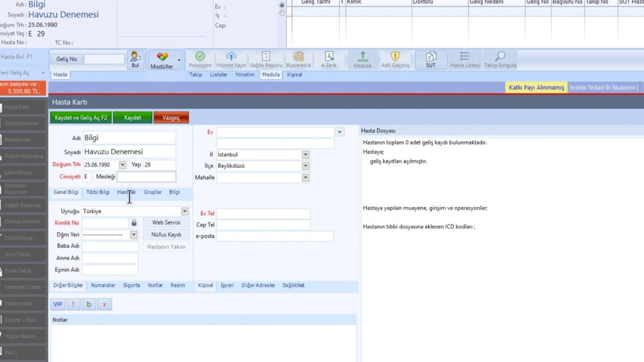Image resolution: width=644 pixels, height=362 pixels.
Task: Click into the Cep Tel field
Action: click(x=263, y=225)
